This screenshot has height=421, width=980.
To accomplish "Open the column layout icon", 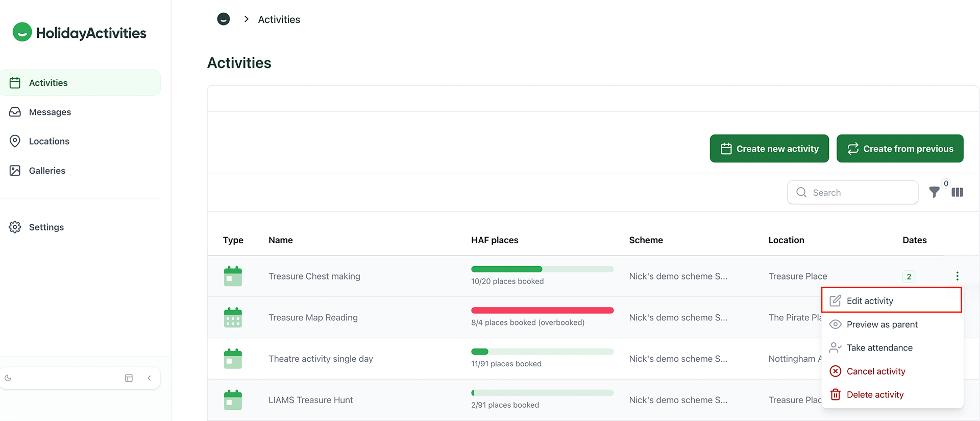I will [x=958, y=192].
